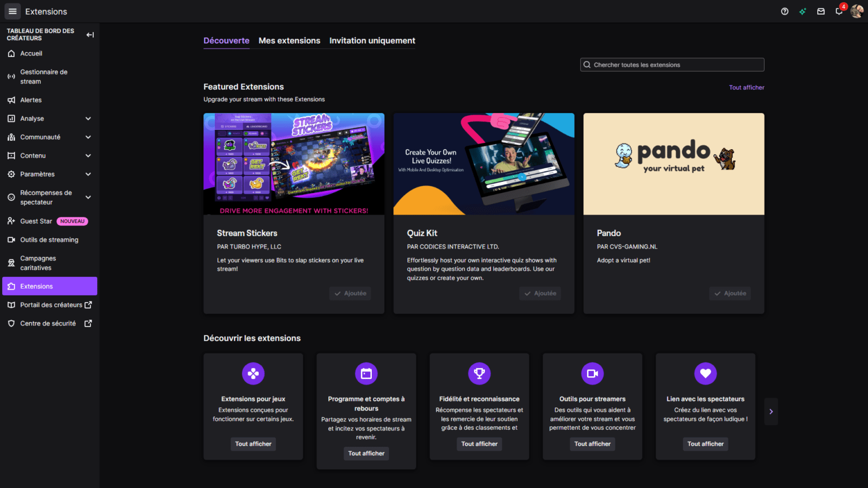
Task: Click Tout afficher under Lien avec les spectateurs
Action: [x=705, y=444]
